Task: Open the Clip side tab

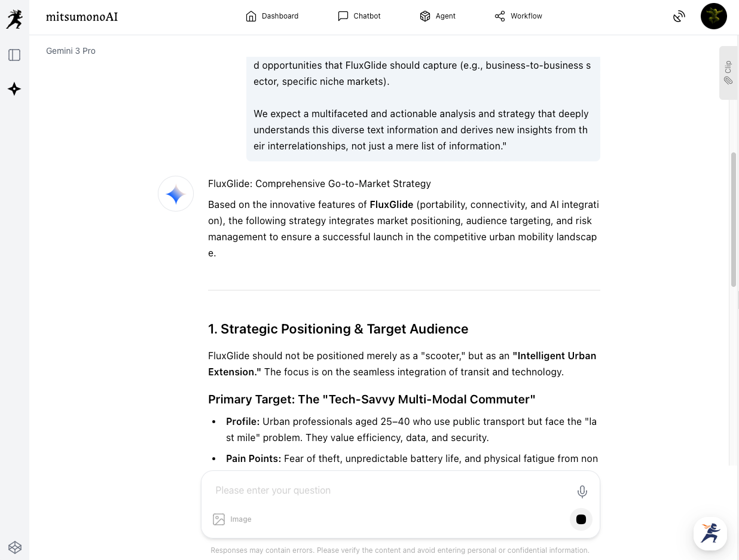Action: pyautogui.click(x=728, y=72)
